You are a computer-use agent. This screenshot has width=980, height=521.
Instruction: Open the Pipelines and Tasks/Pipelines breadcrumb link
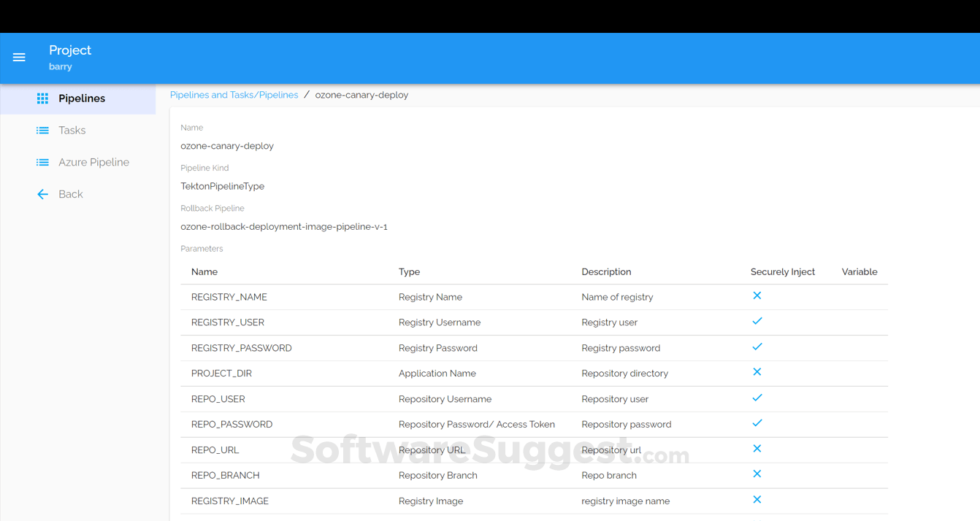click(x=234, y=94)
